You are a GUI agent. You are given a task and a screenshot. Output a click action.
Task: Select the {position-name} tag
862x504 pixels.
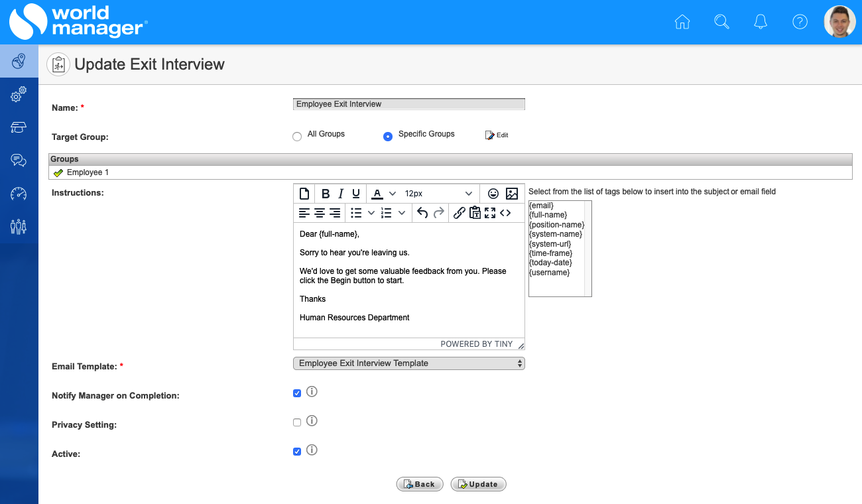pos(556,225)
